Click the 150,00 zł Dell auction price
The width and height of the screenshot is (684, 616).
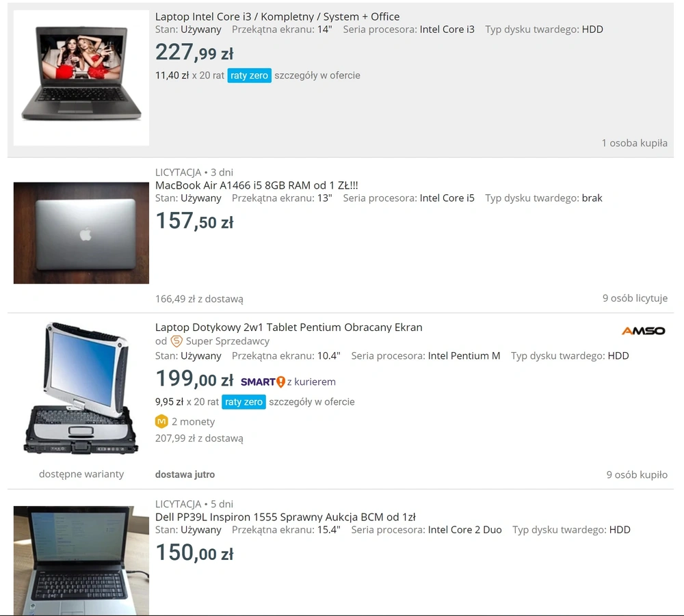(x=194, y=553)
